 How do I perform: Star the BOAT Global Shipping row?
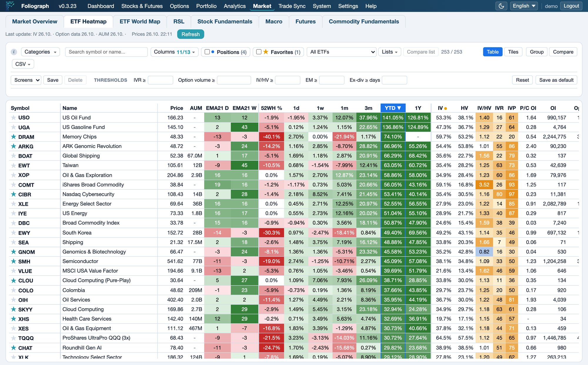point(14,156)
